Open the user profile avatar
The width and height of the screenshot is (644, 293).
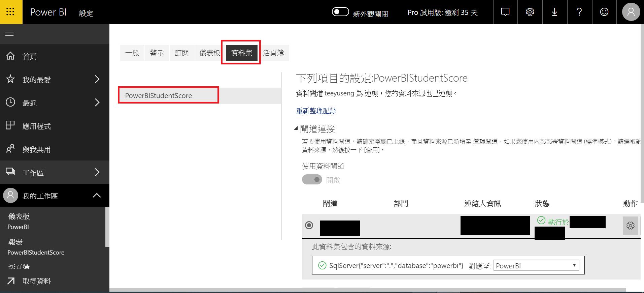(x=631, y=12)
